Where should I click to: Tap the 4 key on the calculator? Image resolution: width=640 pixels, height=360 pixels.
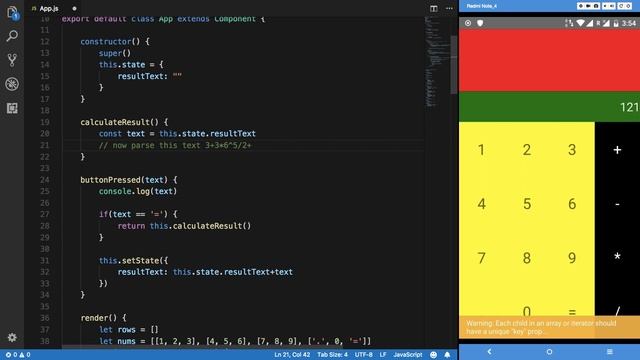[x=482, y=204]
